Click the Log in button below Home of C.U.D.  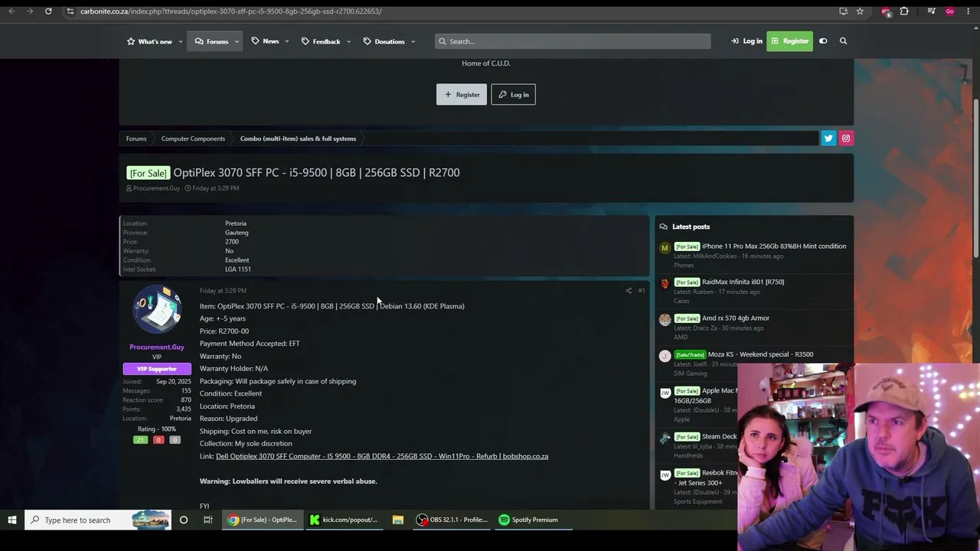pyautogui.click(x=513, y=95)
